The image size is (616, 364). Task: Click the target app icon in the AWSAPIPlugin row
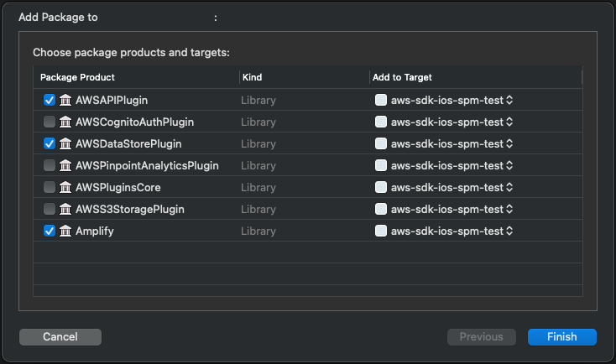click(x=381, y=100)
